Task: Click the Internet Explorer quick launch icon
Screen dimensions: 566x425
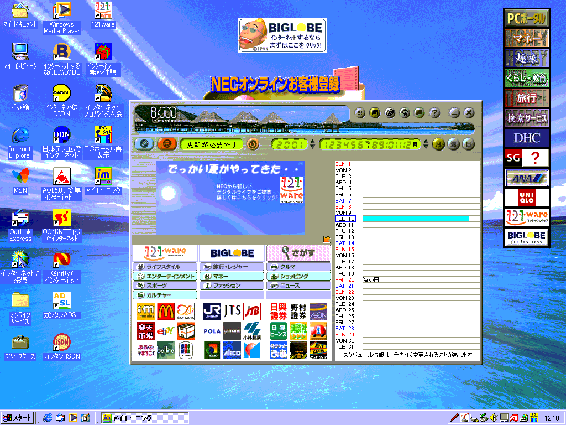Action: point(48,418)
